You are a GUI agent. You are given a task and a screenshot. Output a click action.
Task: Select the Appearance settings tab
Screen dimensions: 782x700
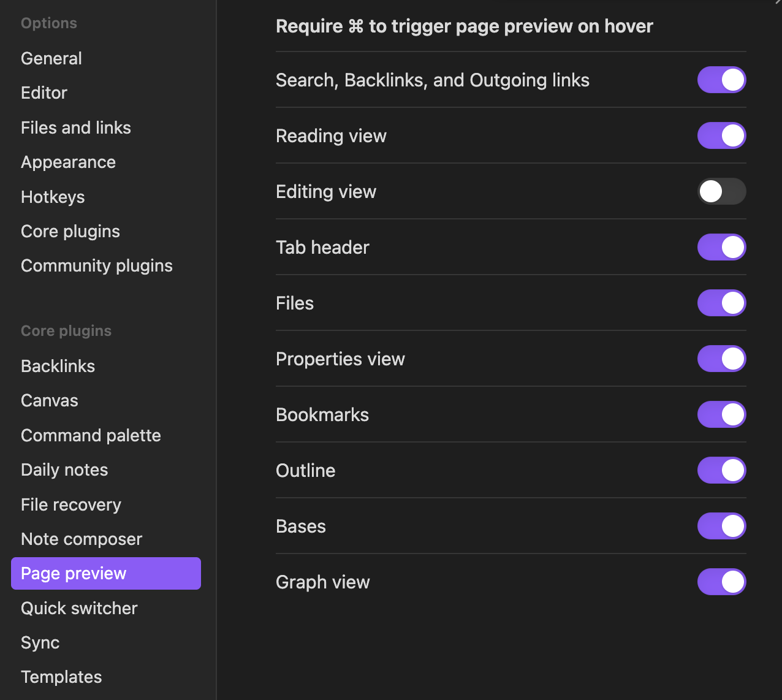[68, 162]
